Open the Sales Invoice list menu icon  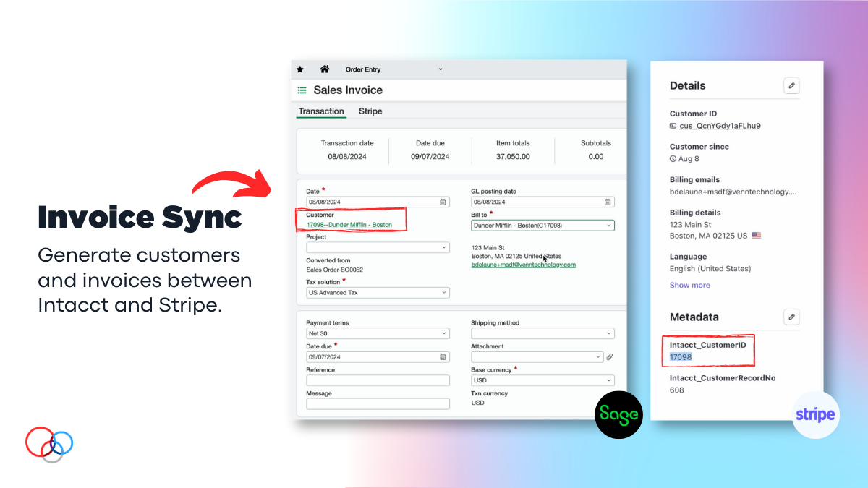[x=302, y=90]
